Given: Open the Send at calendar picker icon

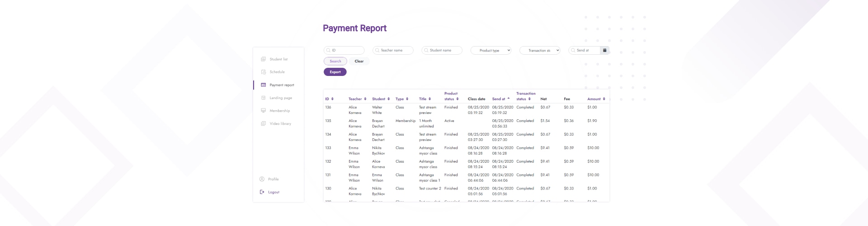Looking at the screenshot, I should [604, 50].
